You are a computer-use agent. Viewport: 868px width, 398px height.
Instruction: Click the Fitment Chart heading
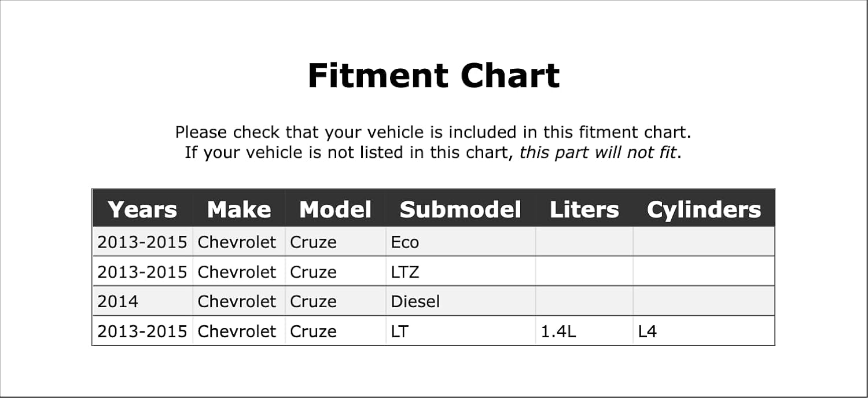tap(433, 76)
